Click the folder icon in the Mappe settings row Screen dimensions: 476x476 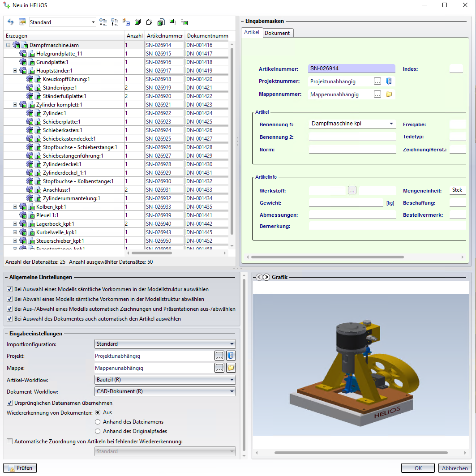tap(231, 368)
